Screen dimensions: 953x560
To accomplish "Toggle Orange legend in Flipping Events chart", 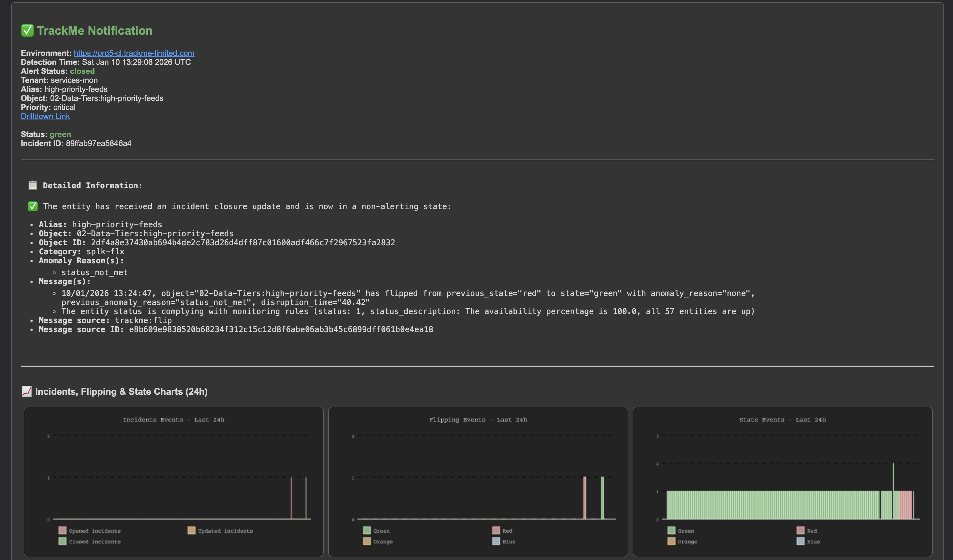I will [367, 541].
